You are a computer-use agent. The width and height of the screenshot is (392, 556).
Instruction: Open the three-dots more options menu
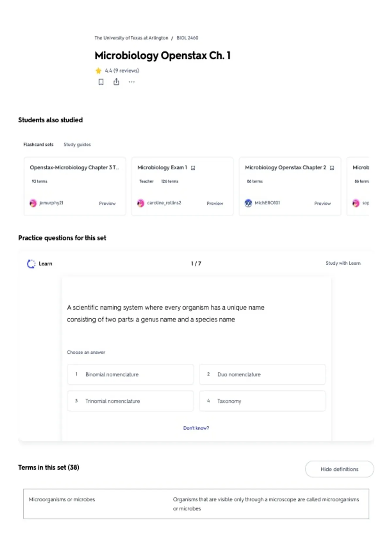(132, 82)
